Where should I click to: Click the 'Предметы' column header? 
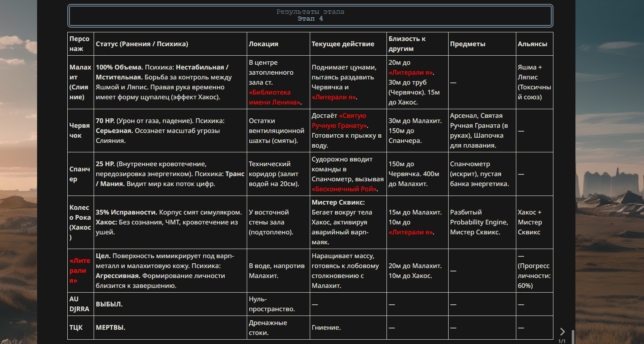[482, 44]
